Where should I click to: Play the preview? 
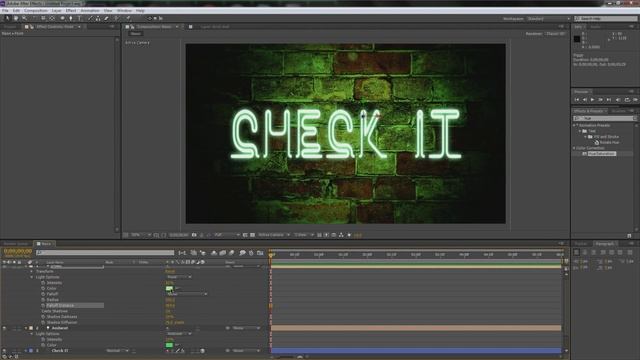(593, 100)
